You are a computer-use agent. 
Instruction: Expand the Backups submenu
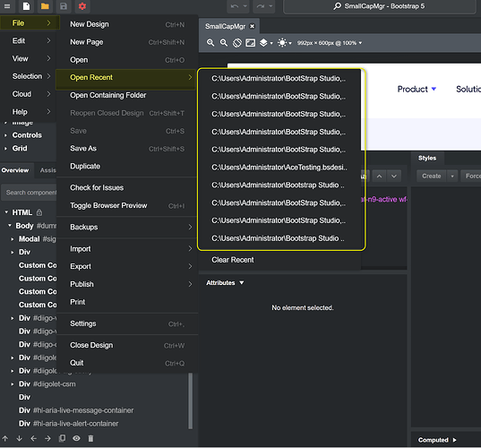[127, 227]
